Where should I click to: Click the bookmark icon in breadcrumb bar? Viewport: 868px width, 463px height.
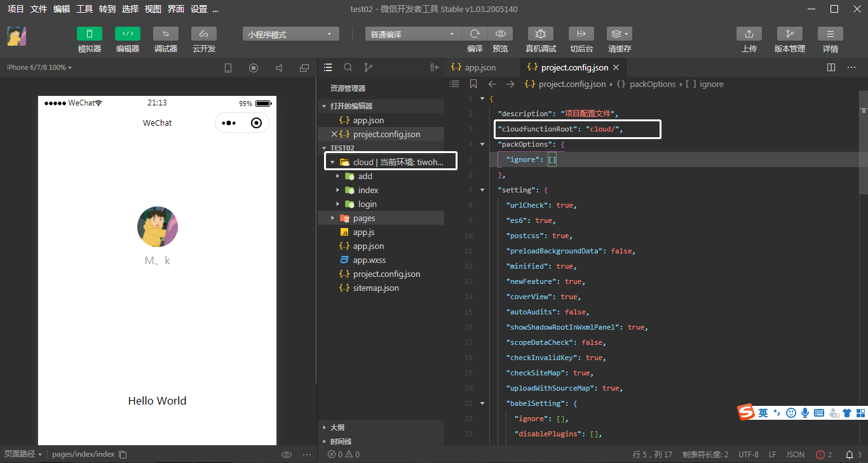tap(473, 84)
